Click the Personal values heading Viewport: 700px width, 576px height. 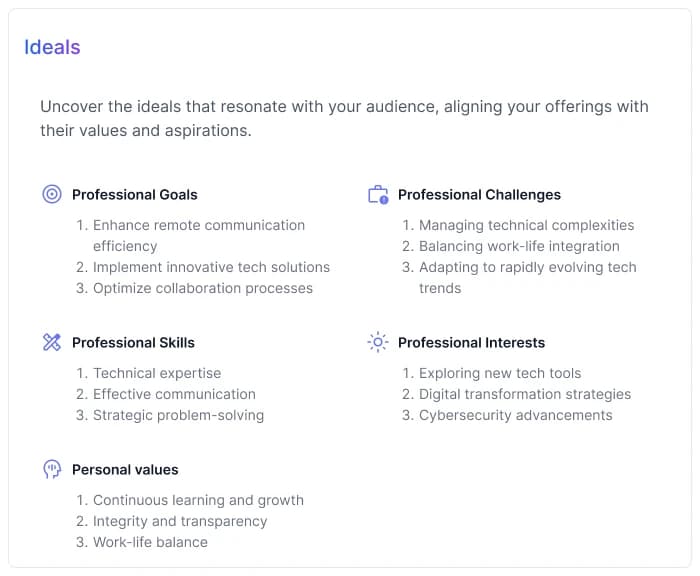tap(125, 469)
